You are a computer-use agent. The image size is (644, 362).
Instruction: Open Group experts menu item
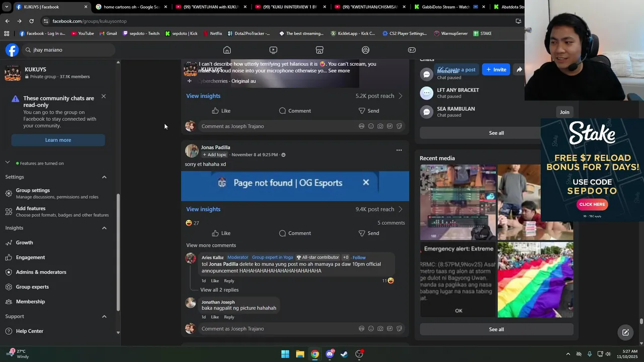(32, 287)
